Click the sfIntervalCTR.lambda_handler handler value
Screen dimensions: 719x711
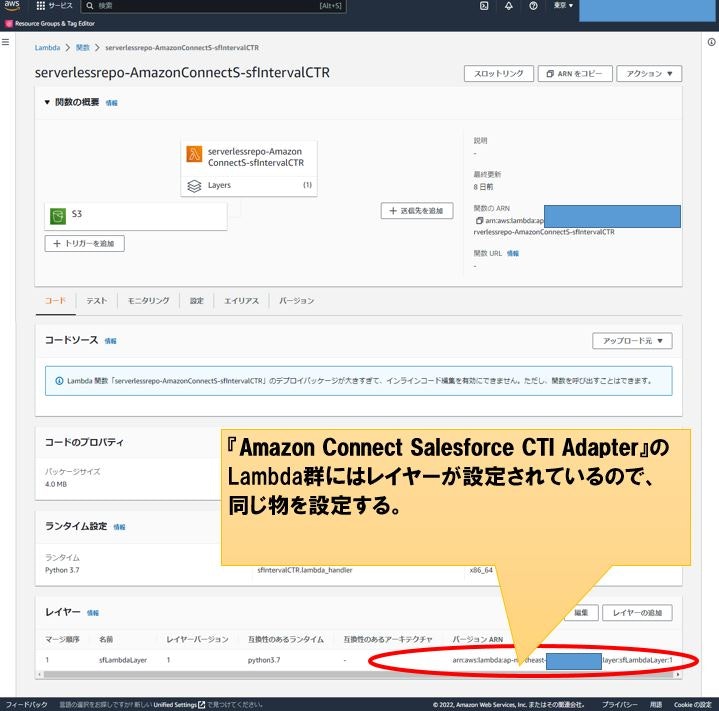[x=305, y=570]
